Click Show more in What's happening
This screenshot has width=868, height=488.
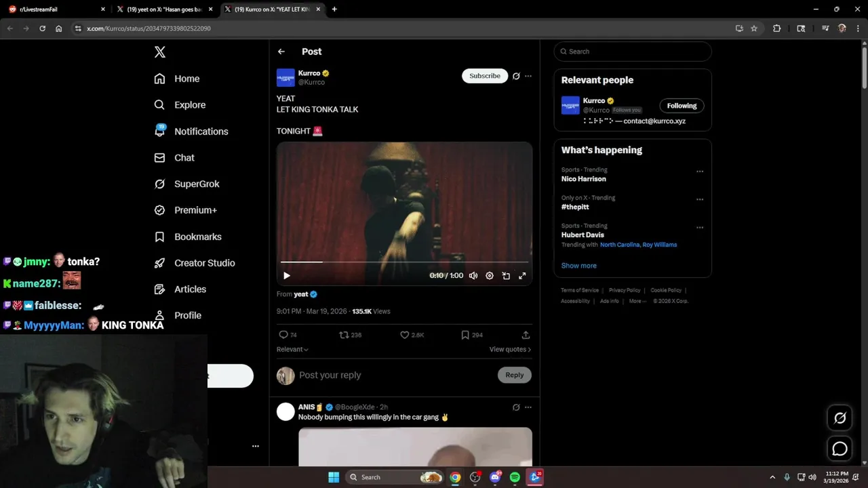click(579, 266)
